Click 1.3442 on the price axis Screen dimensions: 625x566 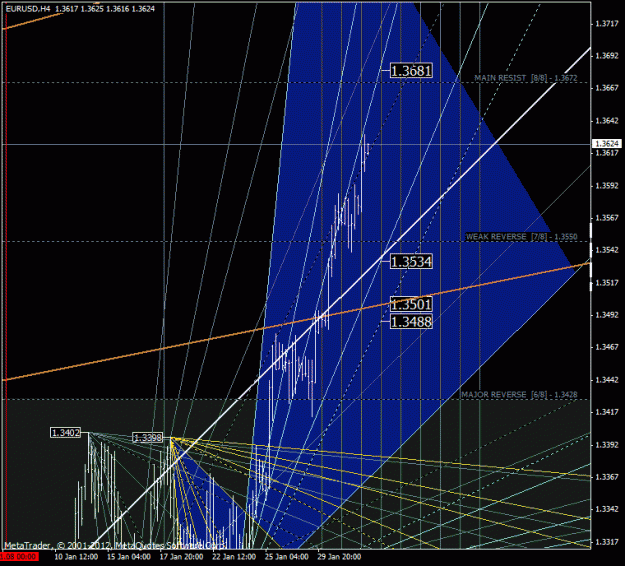607,380
